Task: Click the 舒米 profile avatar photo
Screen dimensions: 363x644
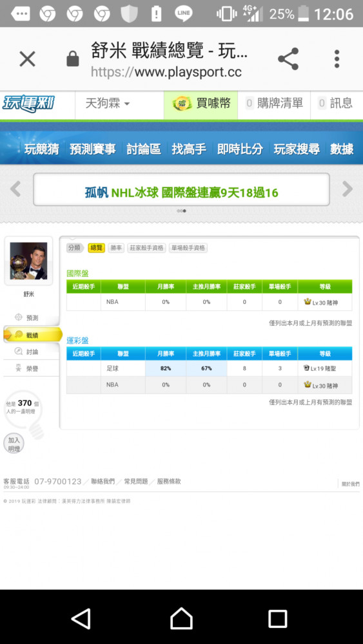Action: click(28, 261)
